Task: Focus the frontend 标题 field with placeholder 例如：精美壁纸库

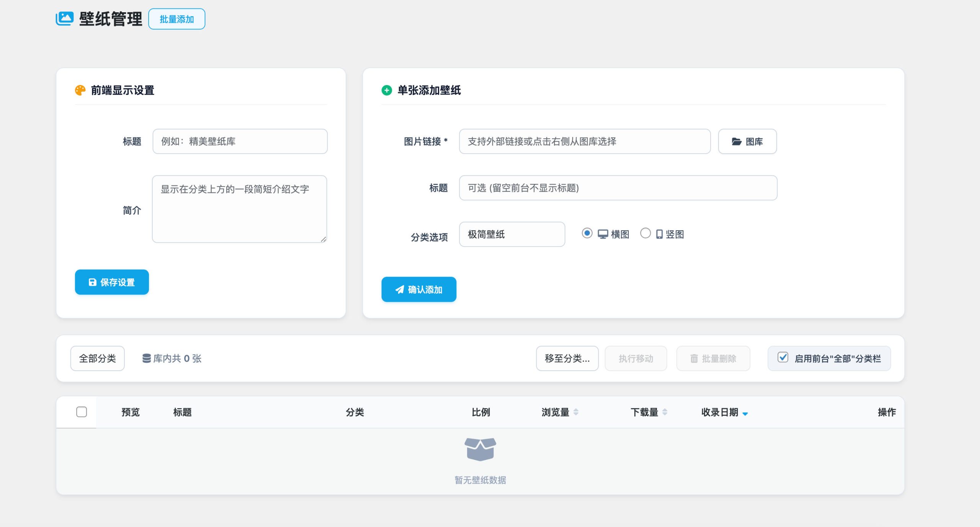Action: point(240,142)
